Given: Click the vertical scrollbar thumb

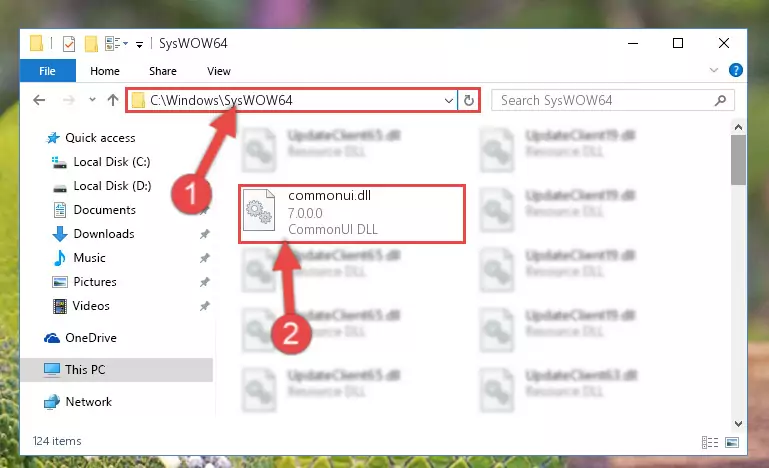Looking at the screenshot, I should coord(738,160).
